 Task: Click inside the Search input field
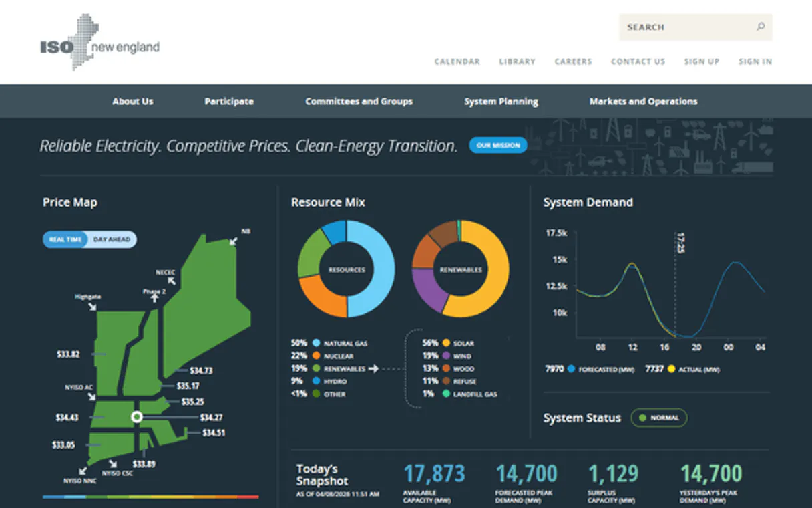point(684,27)
